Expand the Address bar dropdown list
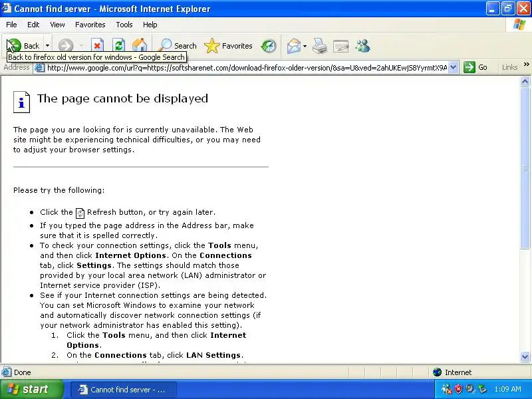Viewport: 532px width, 399px height. coord(454,68)
